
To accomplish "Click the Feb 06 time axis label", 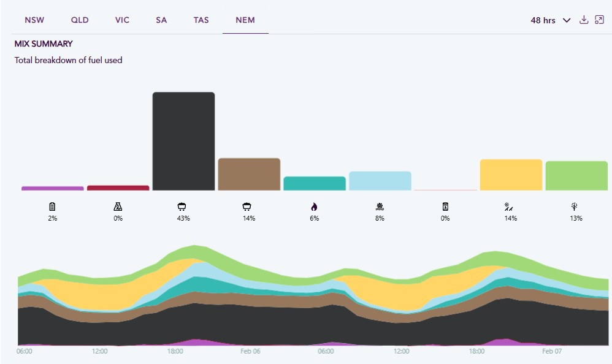I will (x=250, y=352).
